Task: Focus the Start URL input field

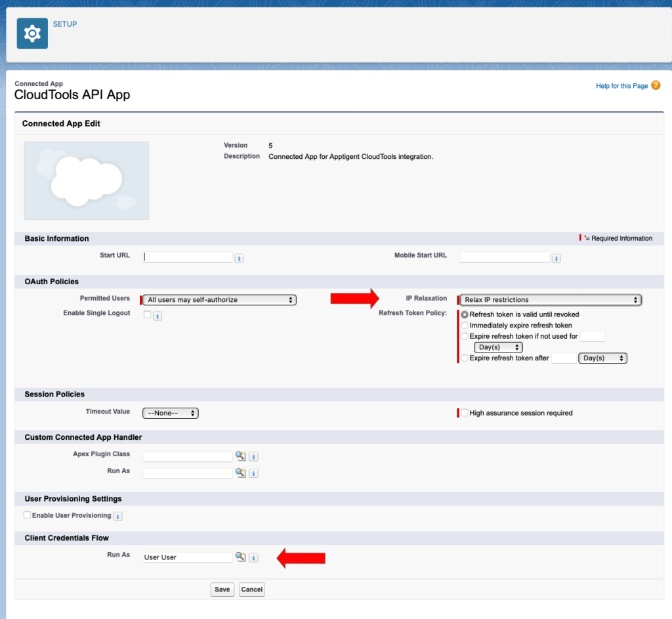Action: pyautogui.click(x=188, y=257)
